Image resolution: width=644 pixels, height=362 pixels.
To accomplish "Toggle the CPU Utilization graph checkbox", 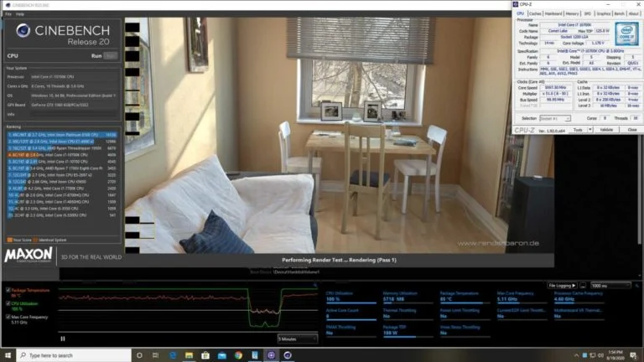I will tap(8, 303).
